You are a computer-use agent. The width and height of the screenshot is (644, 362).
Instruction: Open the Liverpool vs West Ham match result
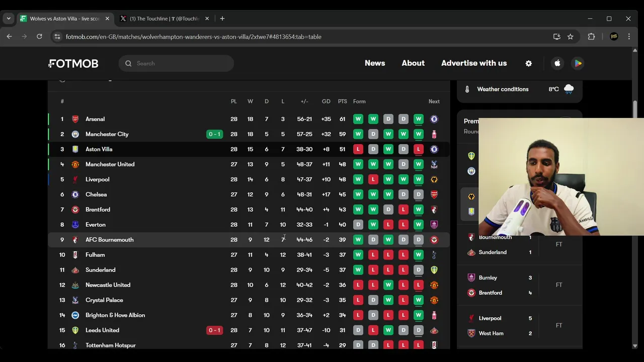(x=519, y=325)
